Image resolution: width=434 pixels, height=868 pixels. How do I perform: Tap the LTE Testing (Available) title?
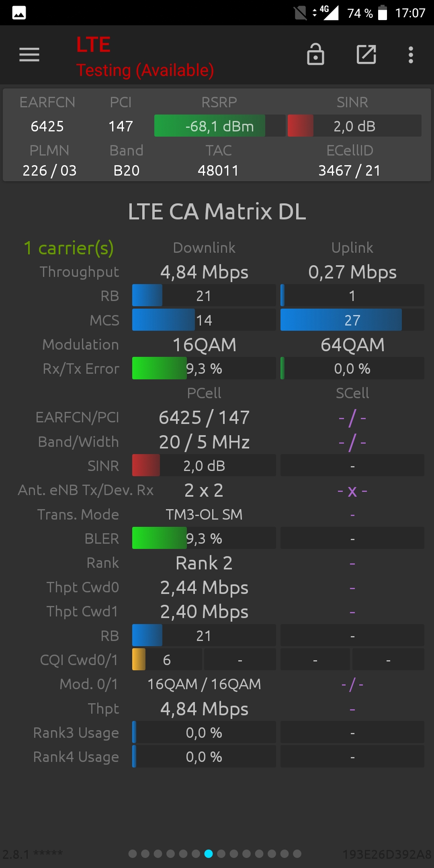145,57
